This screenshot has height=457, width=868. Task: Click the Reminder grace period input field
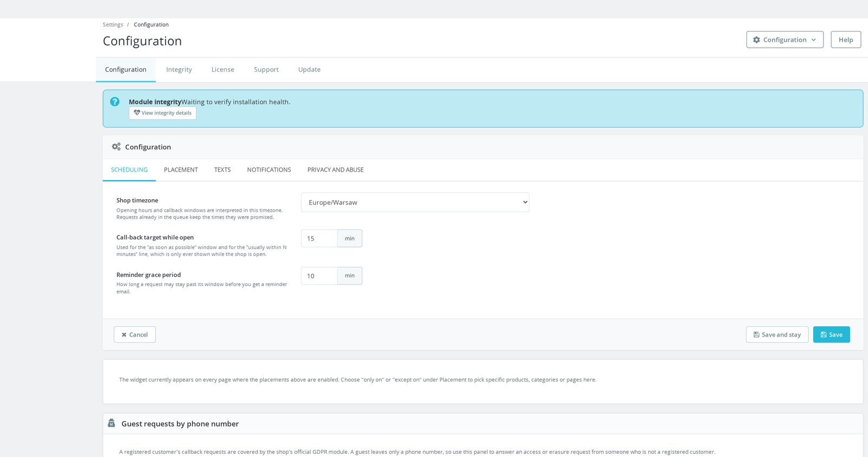point(319,276)
